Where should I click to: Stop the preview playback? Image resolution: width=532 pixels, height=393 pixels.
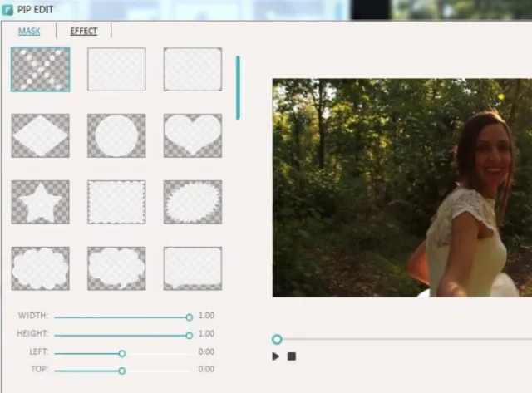point(292,356)
